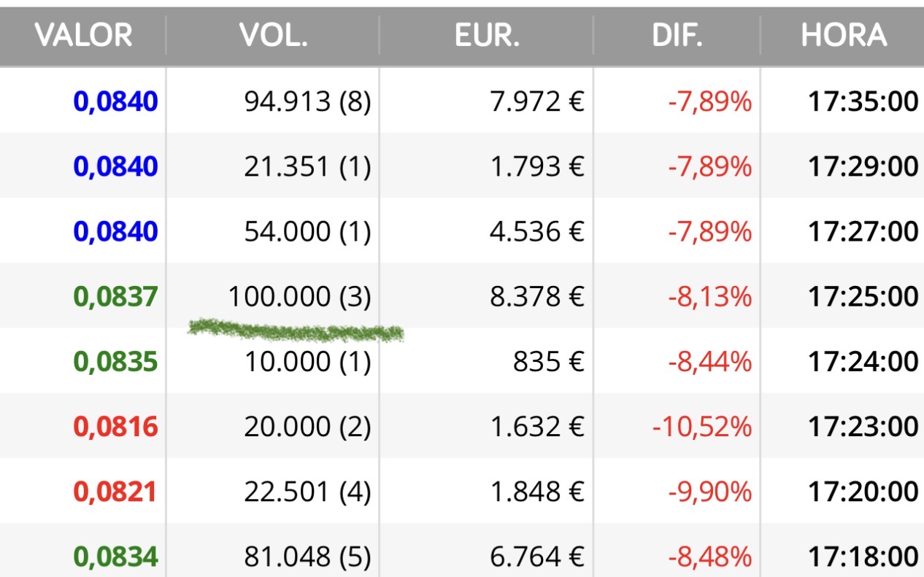Viewport: 924px width, 577px height.
Task: Click the 17:35:00 time cell
Action: [x=863, y=101]
